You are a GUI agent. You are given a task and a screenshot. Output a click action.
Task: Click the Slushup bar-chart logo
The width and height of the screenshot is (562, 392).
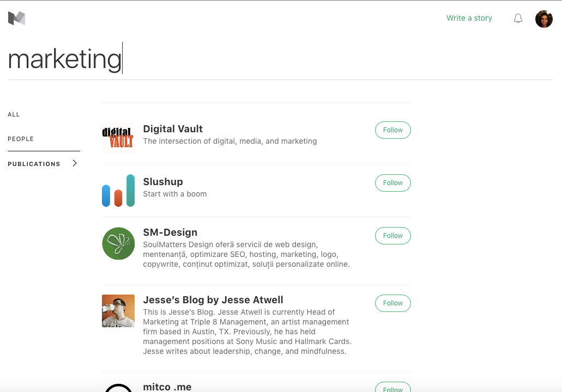118,191
